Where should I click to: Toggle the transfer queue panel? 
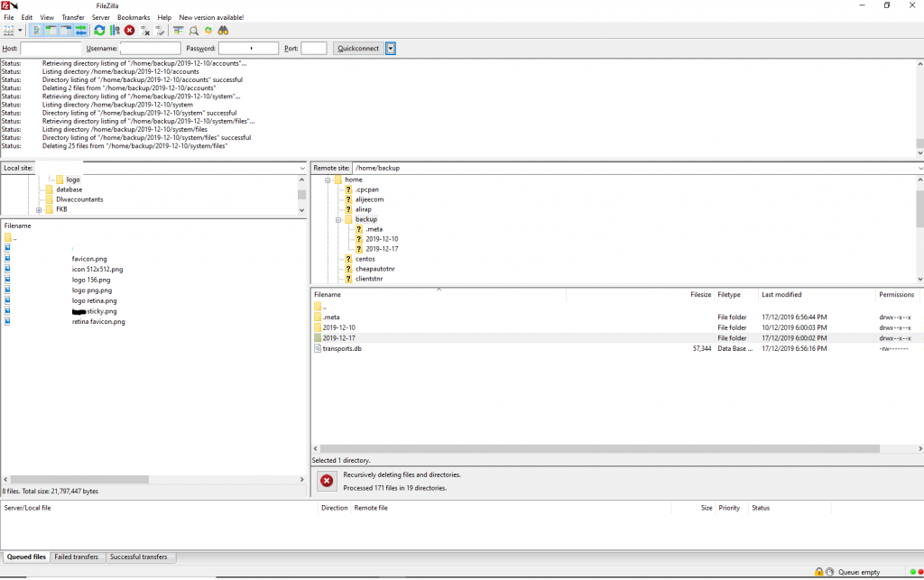pos(81,30)
